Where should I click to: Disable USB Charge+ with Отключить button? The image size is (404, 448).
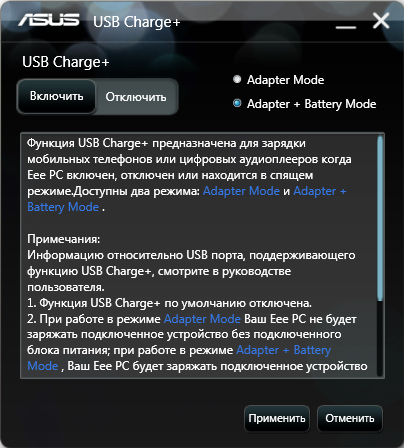click(x=136, y=97)
